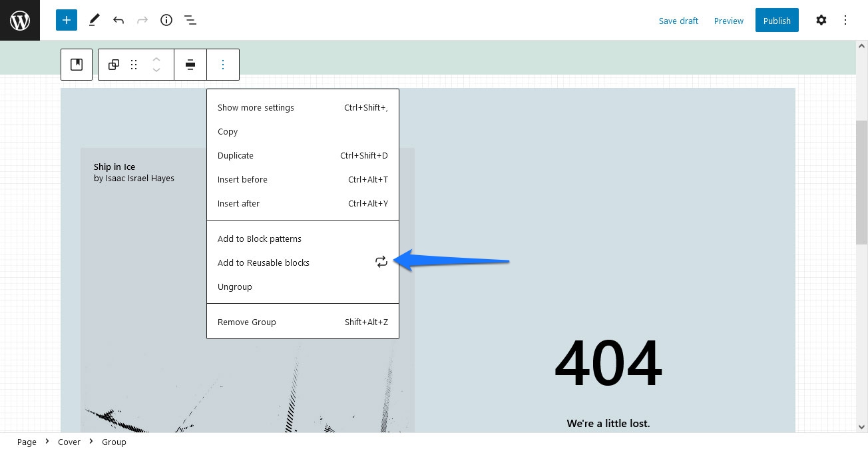Open the editor Options three-dot menu

click(845, 20)
